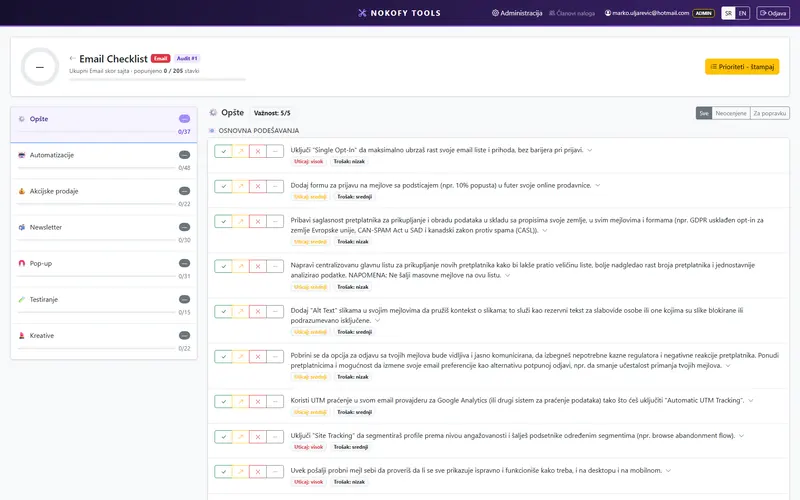Mark Site Tracking item as failed
Image resolution: width=800 pixels, height=500 pixels.
click(x=258, y=437)
